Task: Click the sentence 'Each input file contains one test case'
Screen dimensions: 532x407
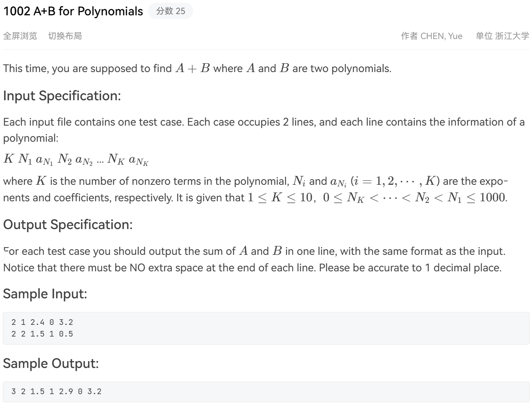Action: pos(93,122)
